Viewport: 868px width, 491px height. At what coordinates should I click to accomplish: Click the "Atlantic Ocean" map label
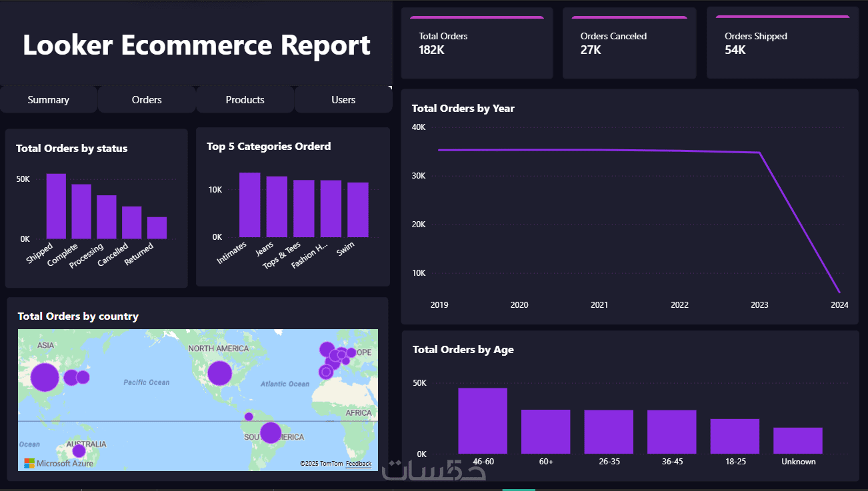pyautogui.click(x=285, y=384)
